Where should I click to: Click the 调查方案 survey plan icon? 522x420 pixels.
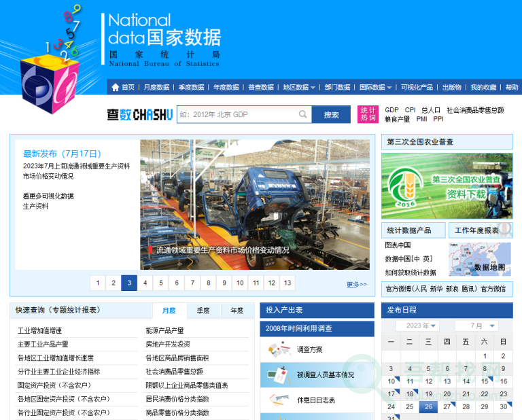tap(279, 349)
